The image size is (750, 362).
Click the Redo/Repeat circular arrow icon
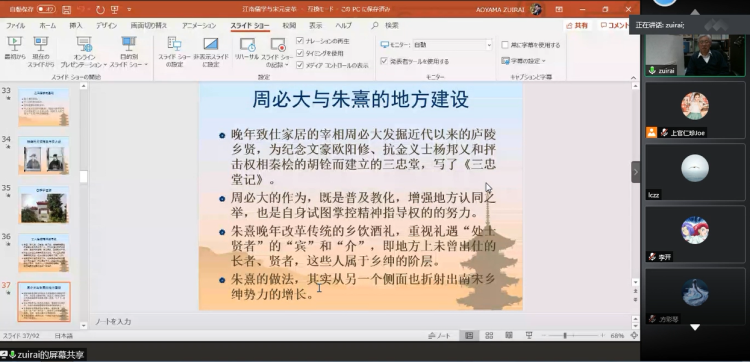pyautogui.click(x=100, y=10)
